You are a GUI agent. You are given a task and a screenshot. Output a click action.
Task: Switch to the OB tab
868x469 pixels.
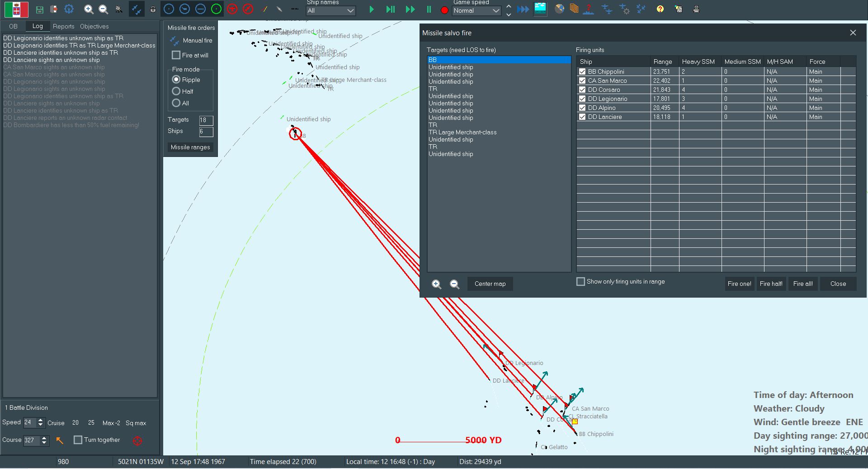(x=13, y=26)
